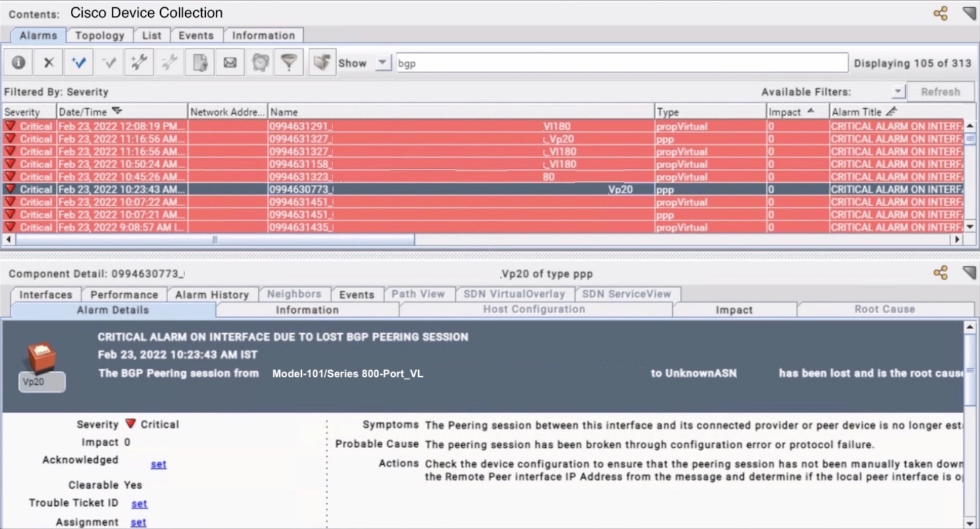Collapse the Component Detail panel corner arrow

coord(969,273)
